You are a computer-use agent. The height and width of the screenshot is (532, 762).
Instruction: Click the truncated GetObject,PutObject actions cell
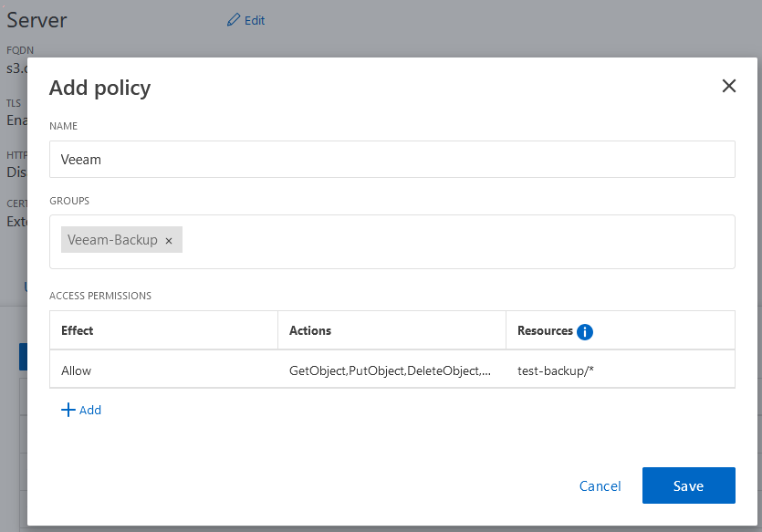coord(392,370)
